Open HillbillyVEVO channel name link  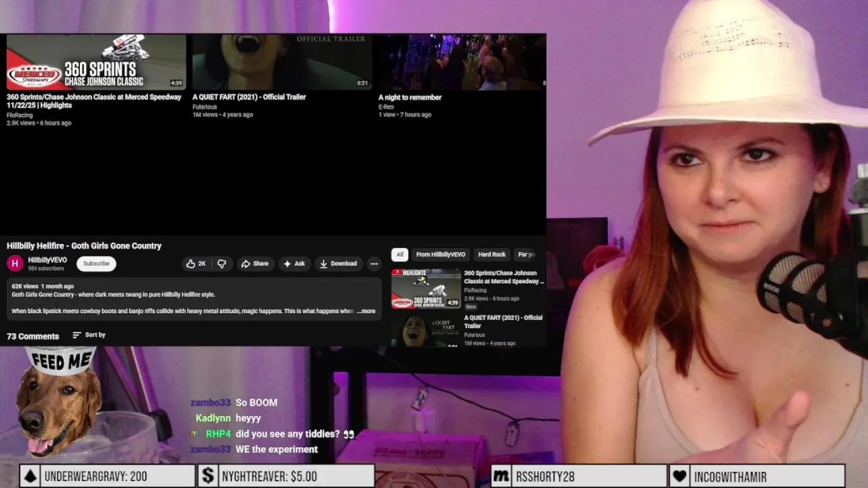tap(47, 260)
